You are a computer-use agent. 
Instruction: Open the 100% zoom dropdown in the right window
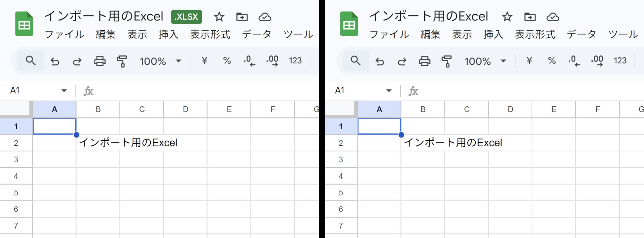[485, 61]
